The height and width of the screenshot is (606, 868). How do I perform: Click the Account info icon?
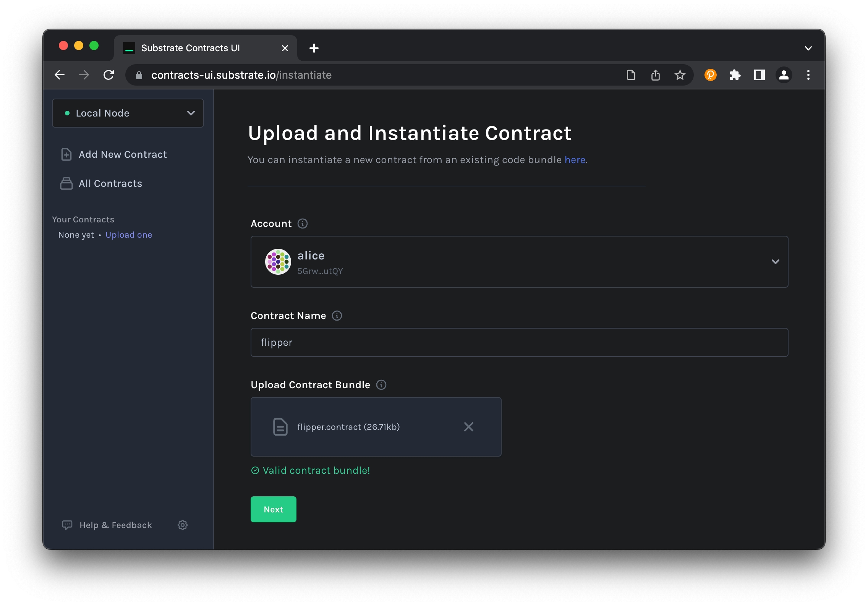(x=303, y=224)
